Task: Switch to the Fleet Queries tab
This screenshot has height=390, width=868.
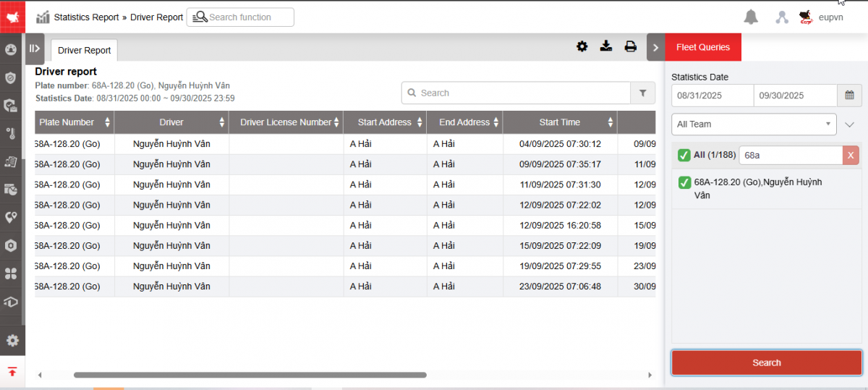Action: click(702, 48)
